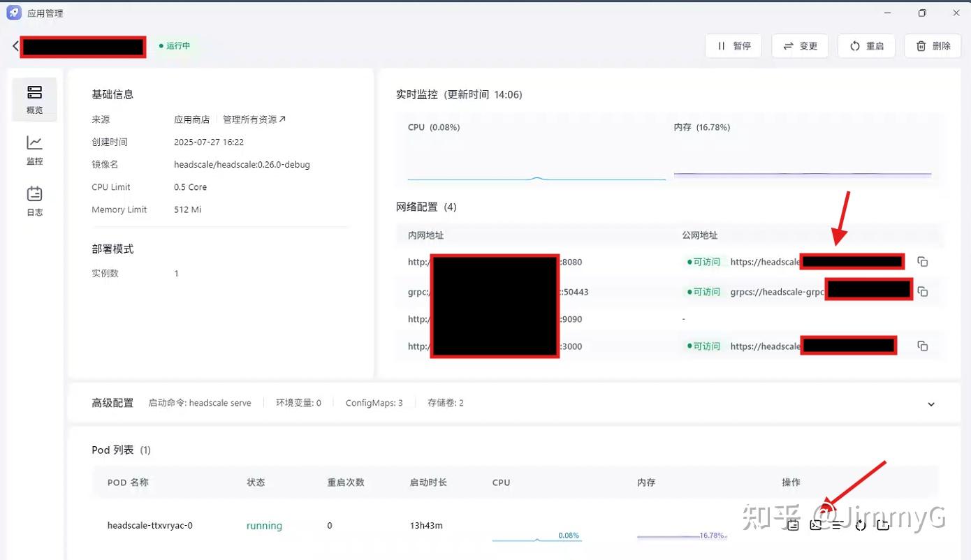Copy the headscale port 8080 public address

(x=922, y=261)
